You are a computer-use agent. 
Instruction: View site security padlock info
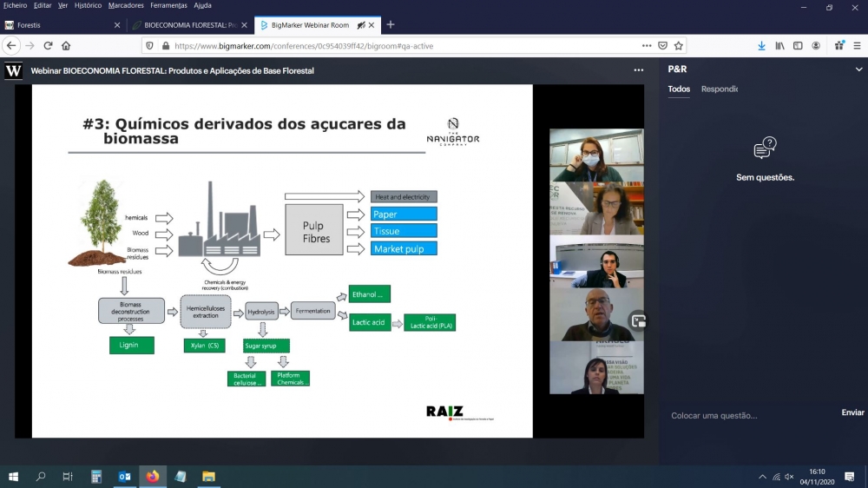click(x=166, y=46)
